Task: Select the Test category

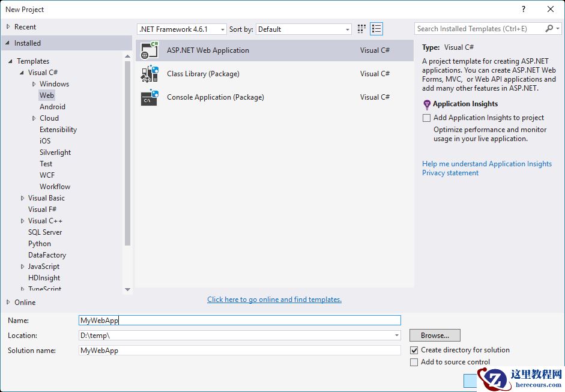Action: 46,164
